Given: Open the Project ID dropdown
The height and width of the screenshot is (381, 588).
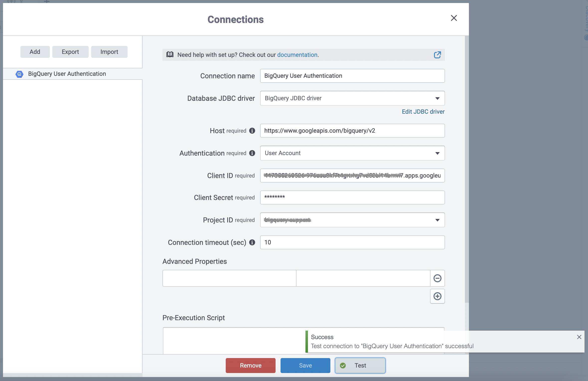Looking at the screenshot, I should [352, 220].
